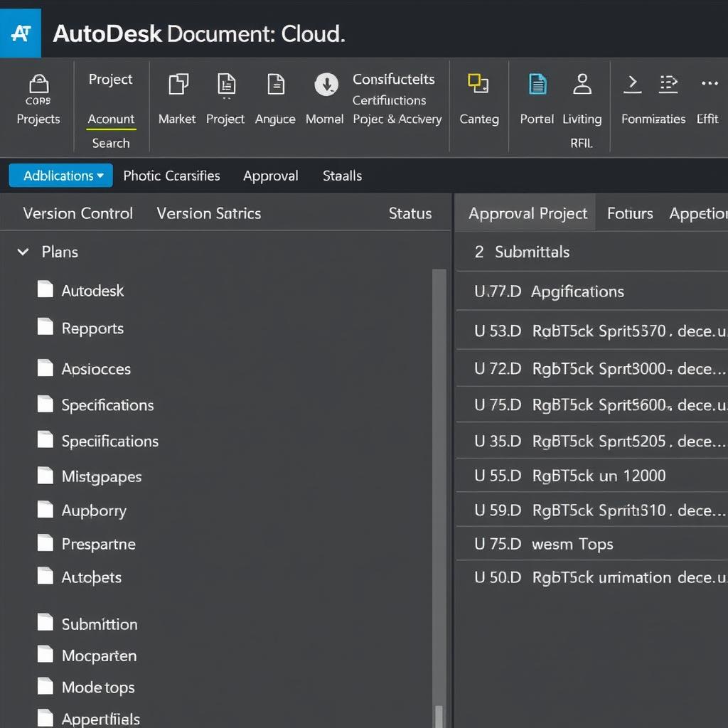The height and width of the screenshot is (728, 728).
Task: Open the Projects bag icon
Action: tap(38, 84)
